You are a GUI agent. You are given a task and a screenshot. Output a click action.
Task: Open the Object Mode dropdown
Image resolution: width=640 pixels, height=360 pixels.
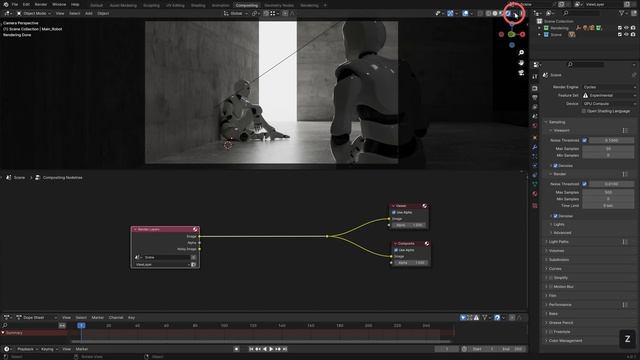pos(34,13)
